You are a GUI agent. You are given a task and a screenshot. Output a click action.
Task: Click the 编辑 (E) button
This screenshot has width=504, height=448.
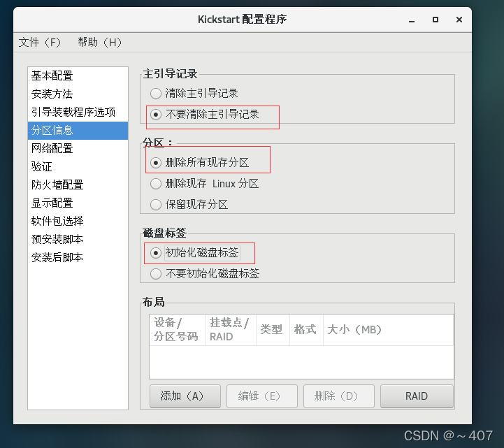click(262, 396)
